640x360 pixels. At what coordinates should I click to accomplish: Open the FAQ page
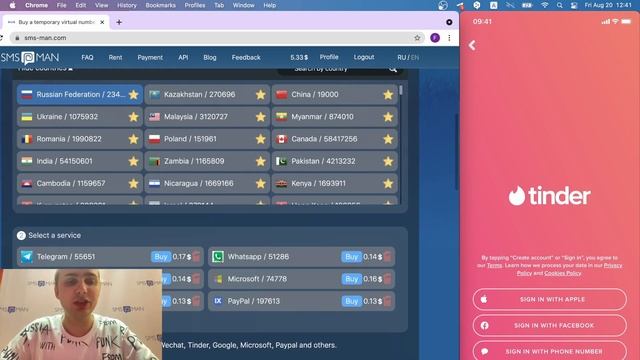click(87, 58)
